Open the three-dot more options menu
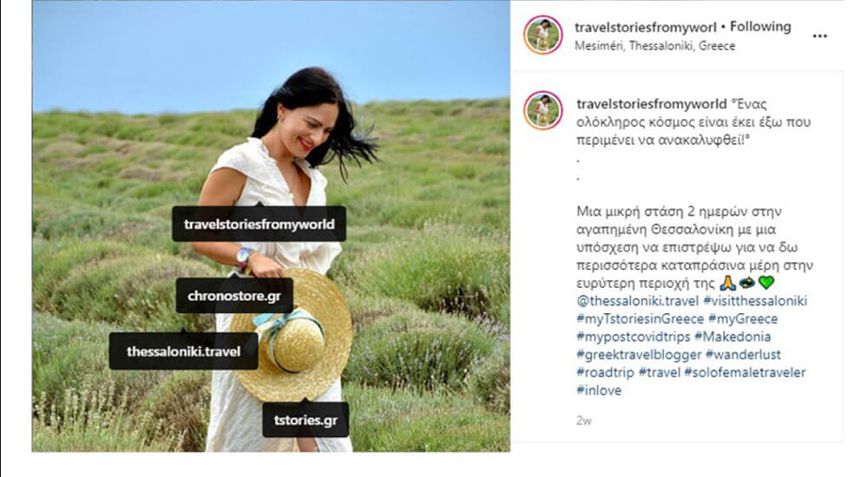Image resolution: width=868 pixels, height=477 pixels. (819, 36)
